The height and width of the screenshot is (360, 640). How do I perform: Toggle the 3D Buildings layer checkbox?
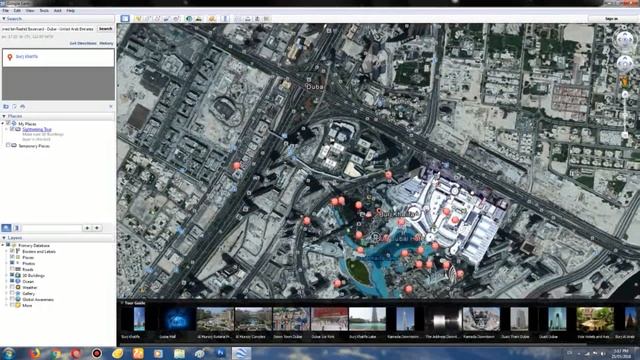[12, 276]
